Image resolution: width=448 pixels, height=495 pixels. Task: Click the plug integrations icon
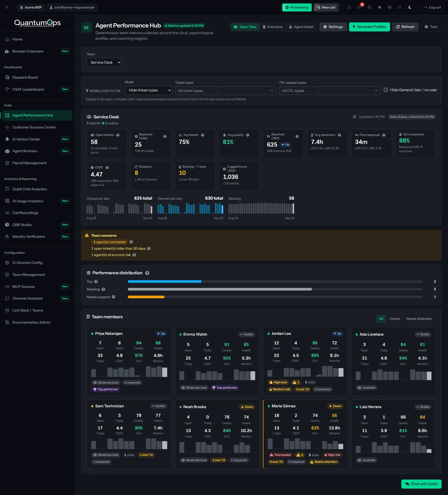[379, 7]
